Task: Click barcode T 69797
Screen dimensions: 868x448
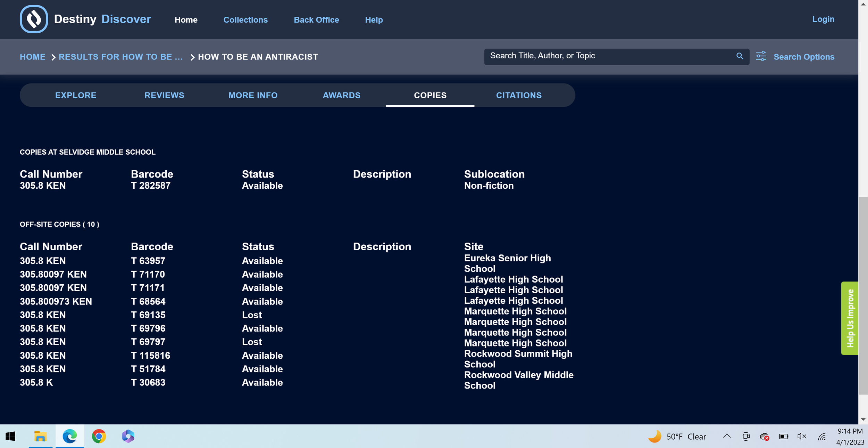Action: point(148,342)
